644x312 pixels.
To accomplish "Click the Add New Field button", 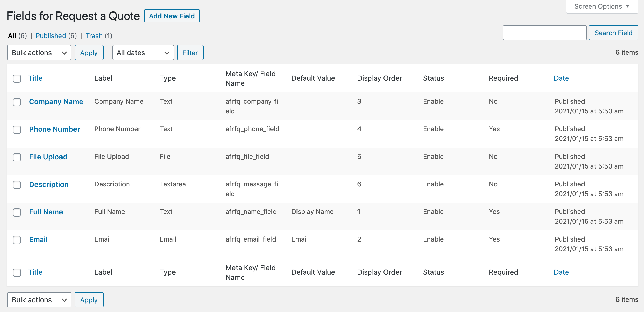I will pos(172,16).
